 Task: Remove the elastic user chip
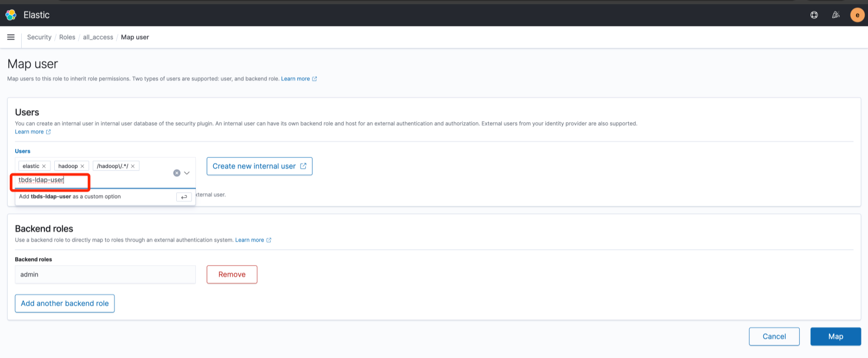tap(44, 166)
